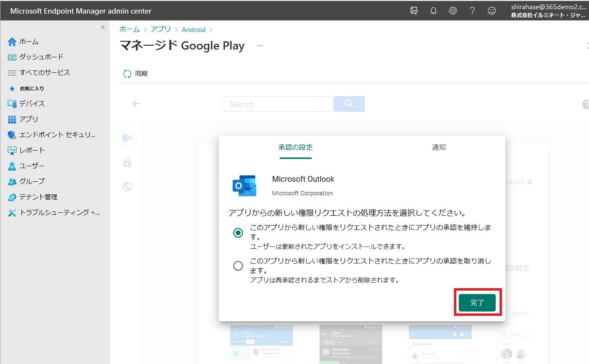589x364 pixels.
Task: Switch to the 通知 tab
Action: pyautogui.click(x=438, y=147)
